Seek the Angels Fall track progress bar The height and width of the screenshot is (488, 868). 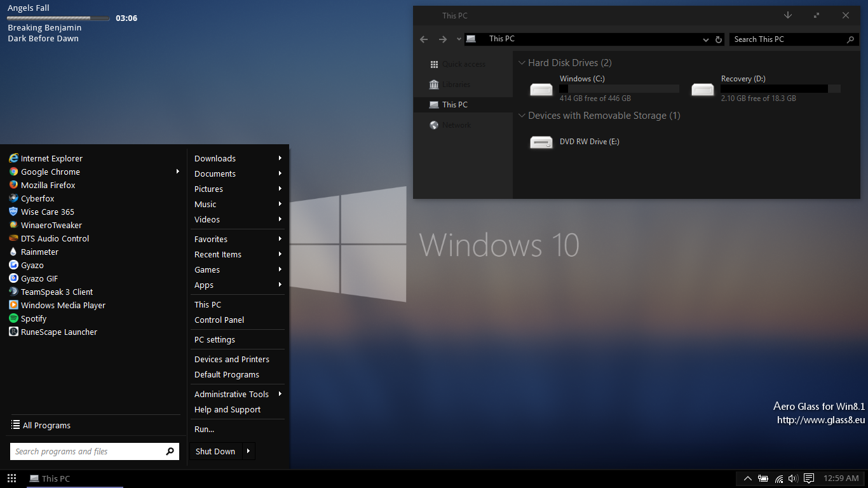(59, 18)
